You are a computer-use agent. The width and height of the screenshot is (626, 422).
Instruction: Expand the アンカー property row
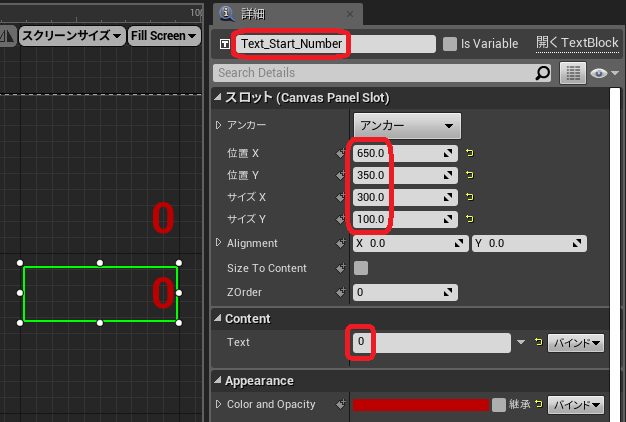(218, 125)
